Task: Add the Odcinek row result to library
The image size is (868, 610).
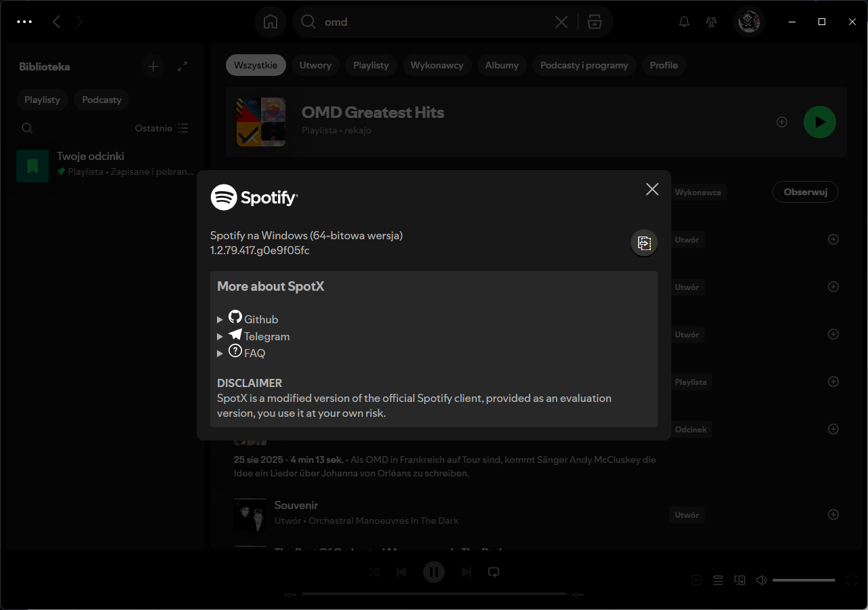Action: (x=833, y=429)
